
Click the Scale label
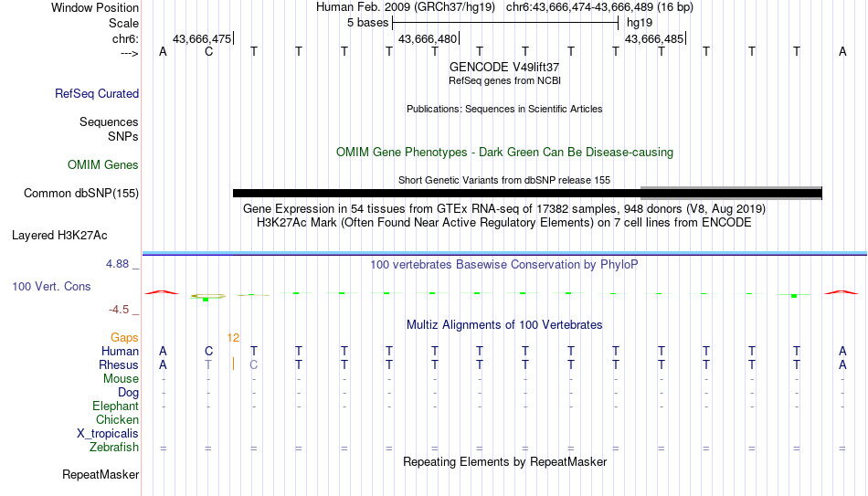(x=123, y=23)
